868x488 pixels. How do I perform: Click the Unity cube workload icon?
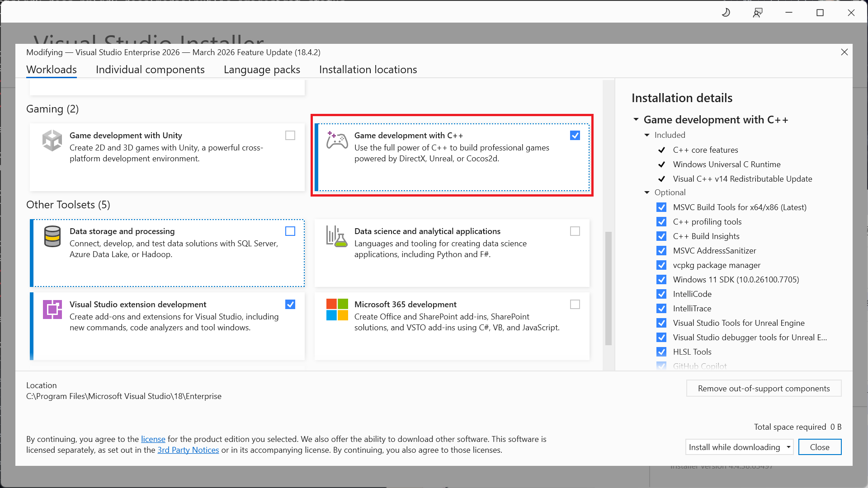point(52,141)
